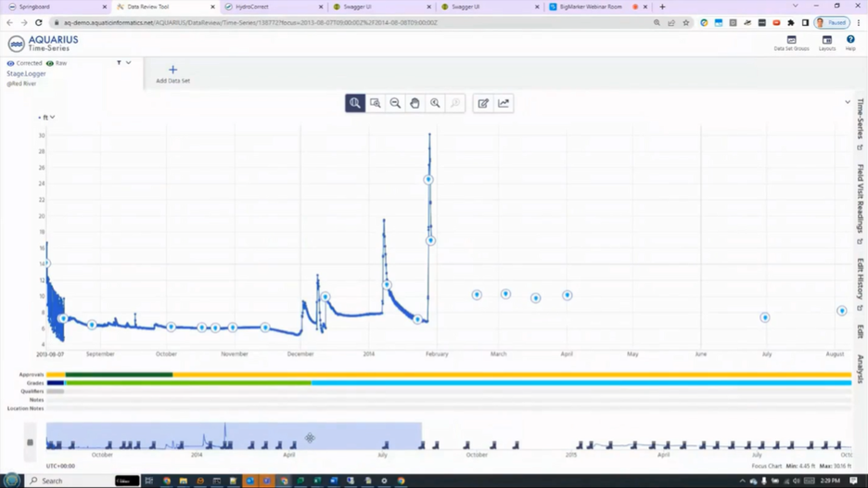The image size is (868, 488).
Task: Select the zoom magnifier tool in chart toolbar
Action: 355,103
